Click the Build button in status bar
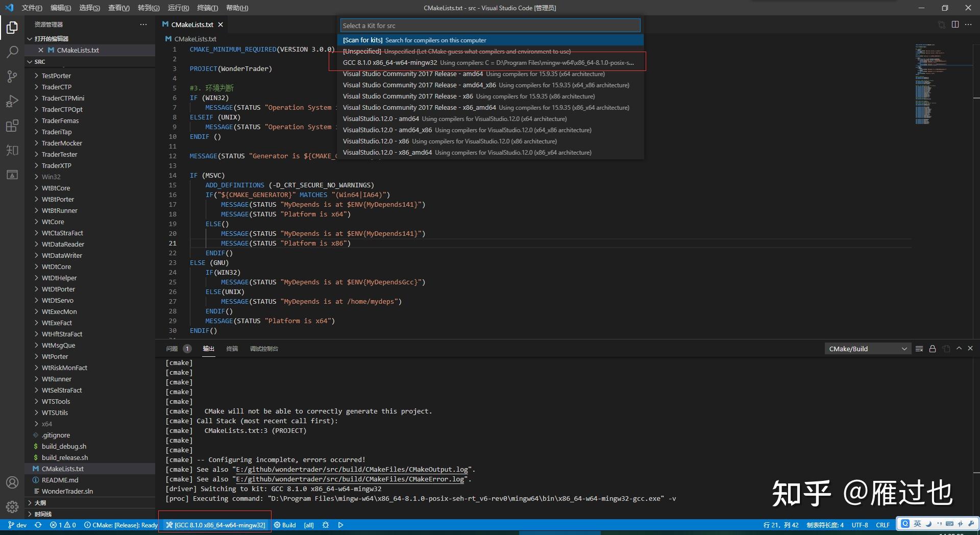Viewport: 980px width, 535px height. coord(285,525)
